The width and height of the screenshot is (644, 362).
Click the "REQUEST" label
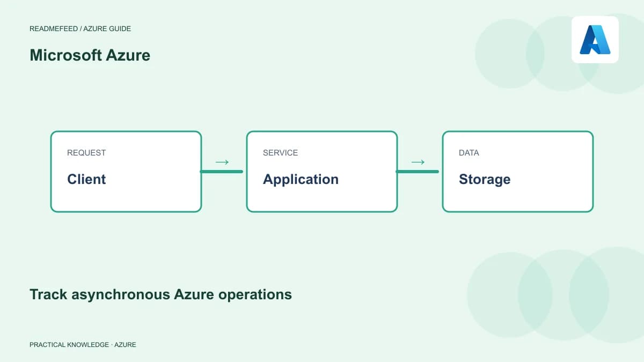tap(86, 153)
